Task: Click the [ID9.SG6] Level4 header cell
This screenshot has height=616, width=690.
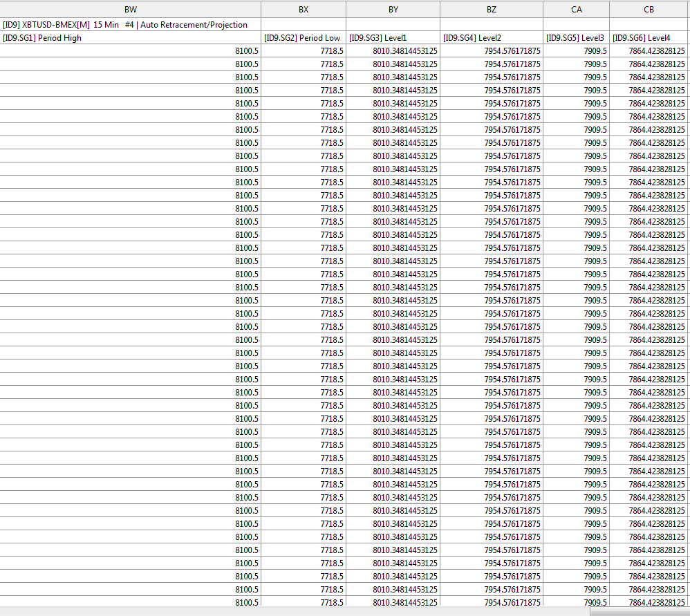Action: point(649,38)
